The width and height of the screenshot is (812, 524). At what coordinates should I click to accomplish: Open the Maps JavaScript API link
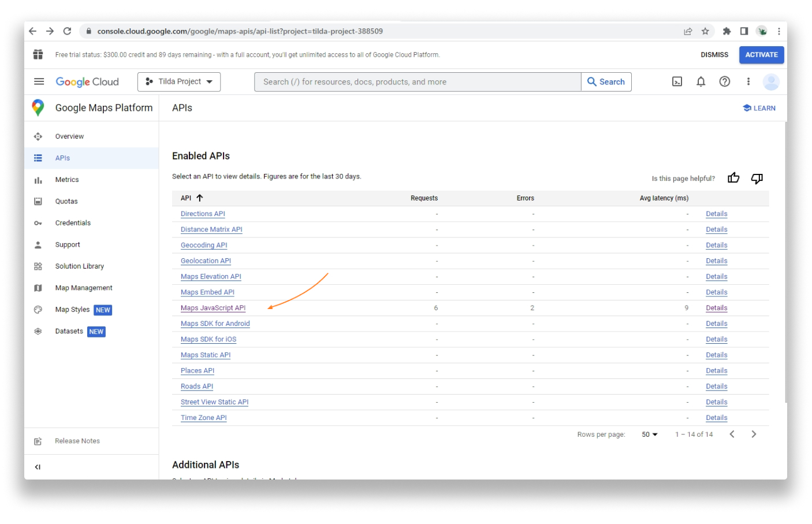[213, 308]
